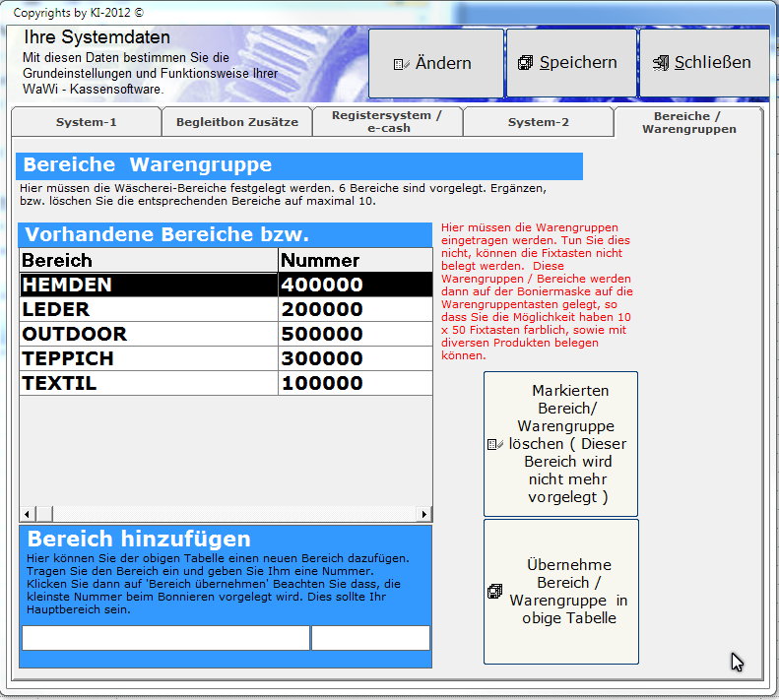The height and width of the screenshot is (700, 779).
Task: Click the number cell 500000
Action: pos(356,334)
